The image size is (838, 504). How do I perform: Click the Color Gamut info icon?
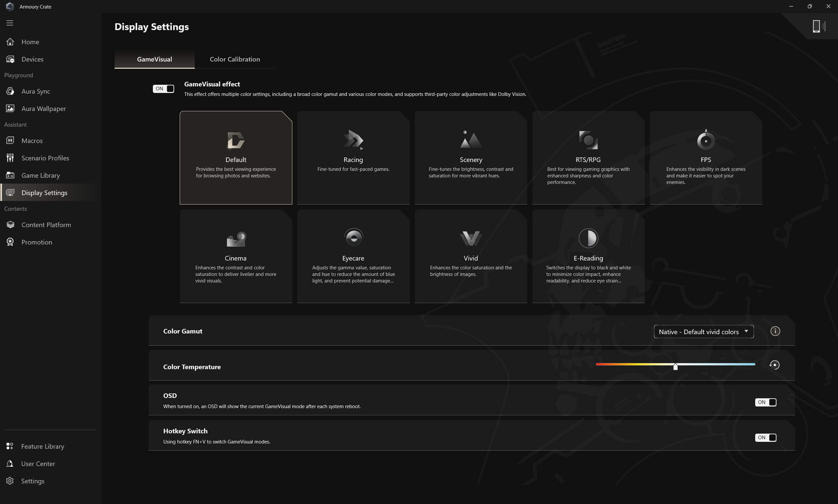775,331
